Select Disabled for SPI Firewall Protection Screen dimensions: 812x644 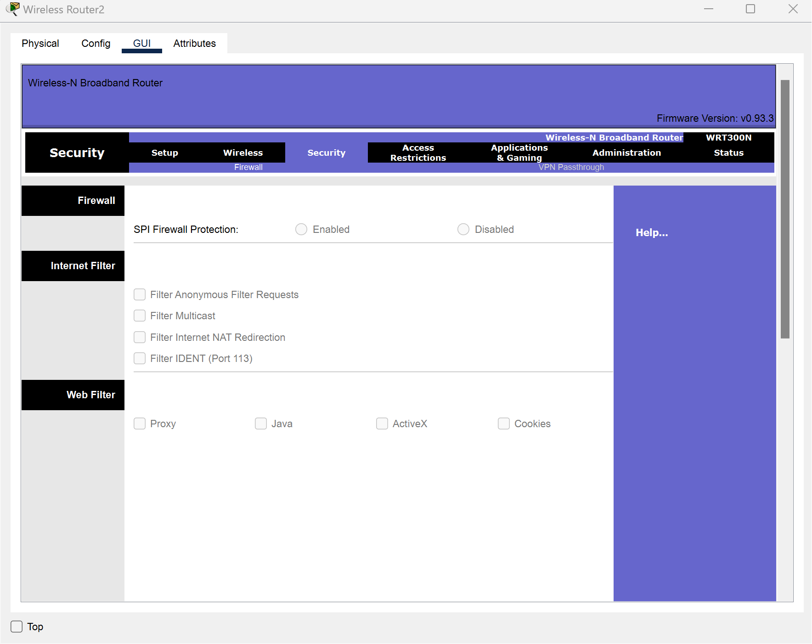pyautogui.click(x=463, y=229)
